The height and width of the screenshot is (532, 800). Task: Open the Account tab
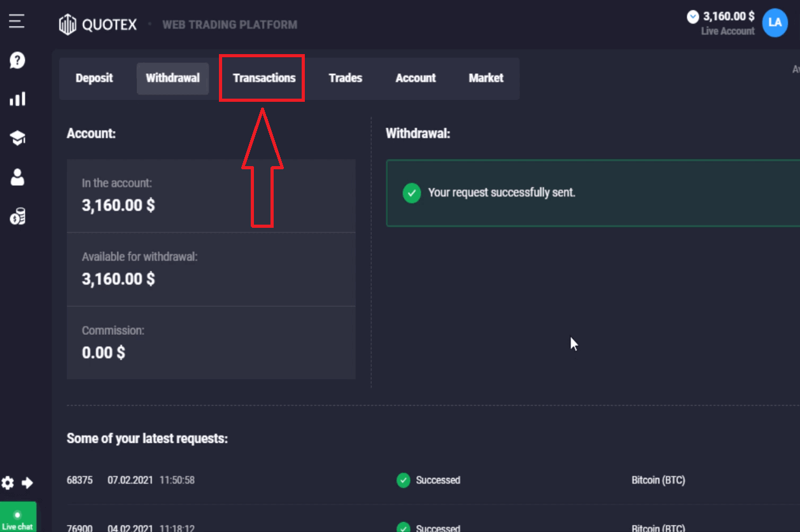tap(415, 78)
